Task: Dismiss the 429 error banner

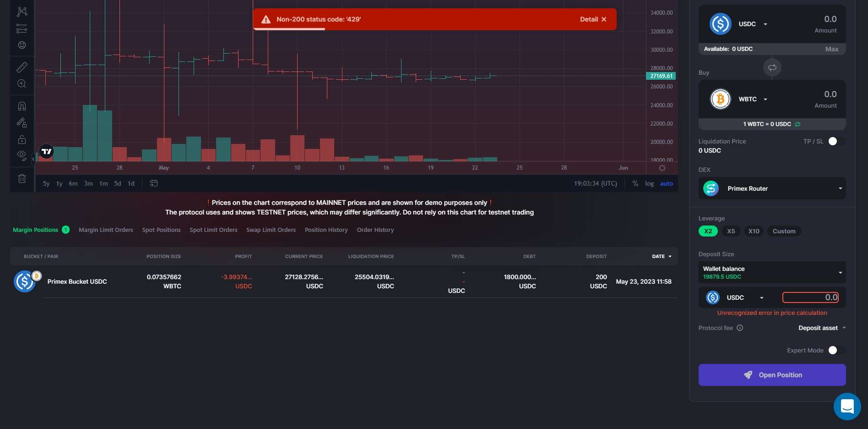Action: (604, 19)
